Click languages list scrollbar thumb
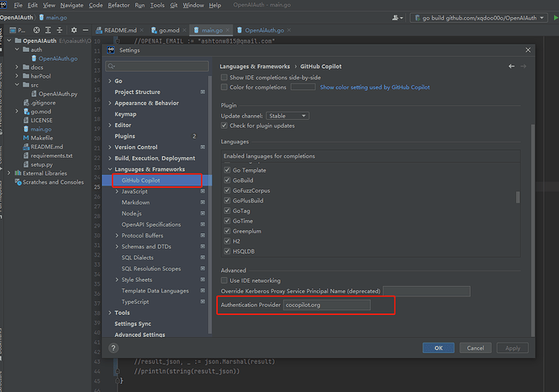Screen dimensions: 559x392 (518, 197)
